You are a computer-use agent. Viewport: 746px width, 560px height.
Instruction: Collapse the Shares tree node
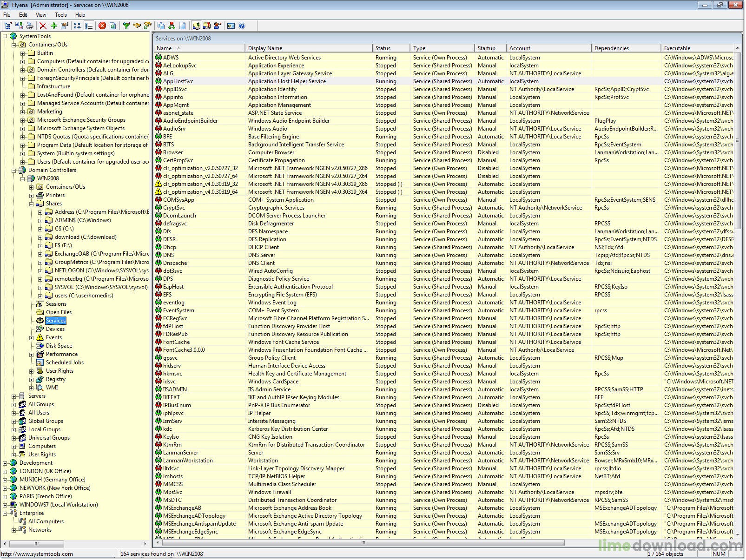(x=32, y=204)
